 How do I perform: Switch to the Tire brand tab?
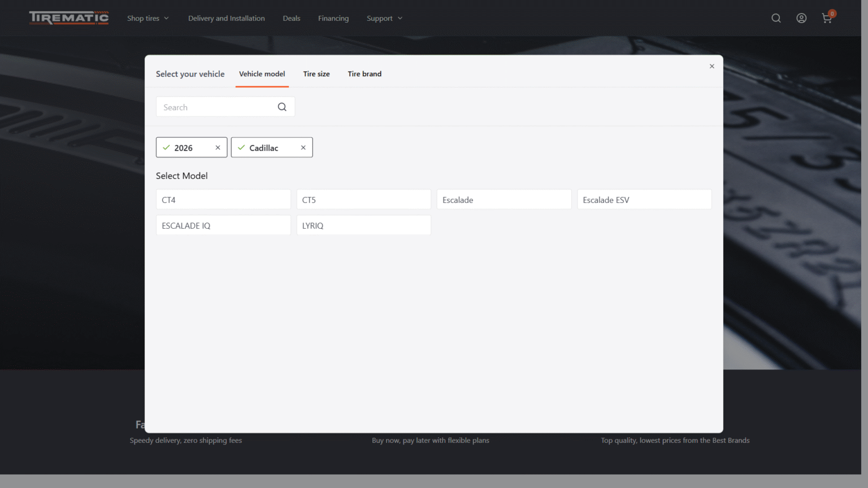point(364,74)
